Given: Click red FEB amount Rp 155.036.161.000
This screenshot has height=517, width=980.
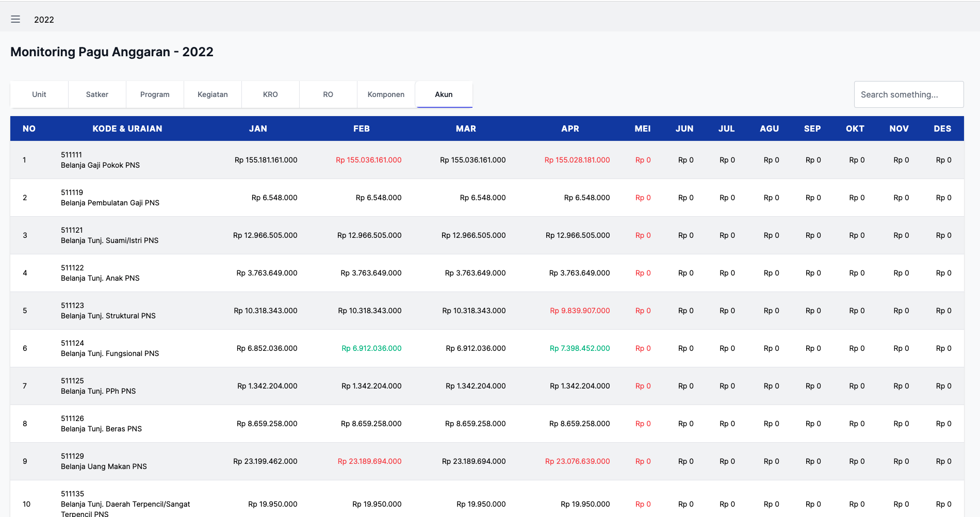Looking at the screenshot, I should click(368, 160).
